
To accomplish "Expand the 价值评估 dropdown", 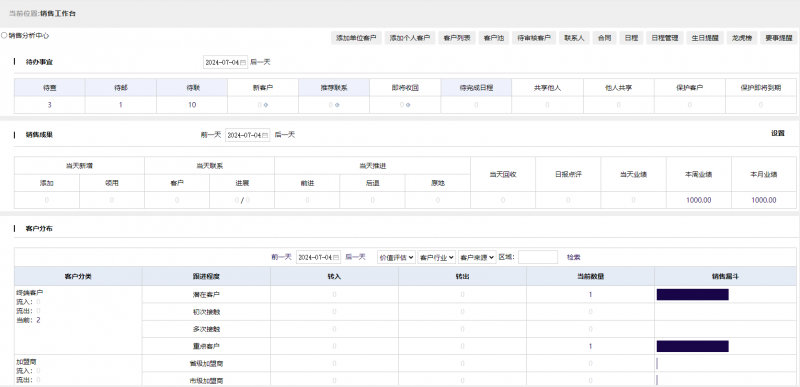I will [x=396, y=257].
